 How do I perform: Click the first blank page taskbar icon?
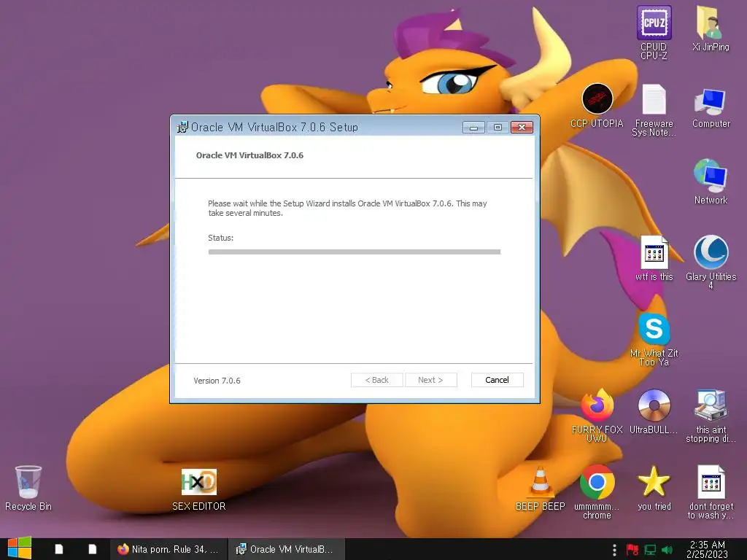tap(59, 549)
